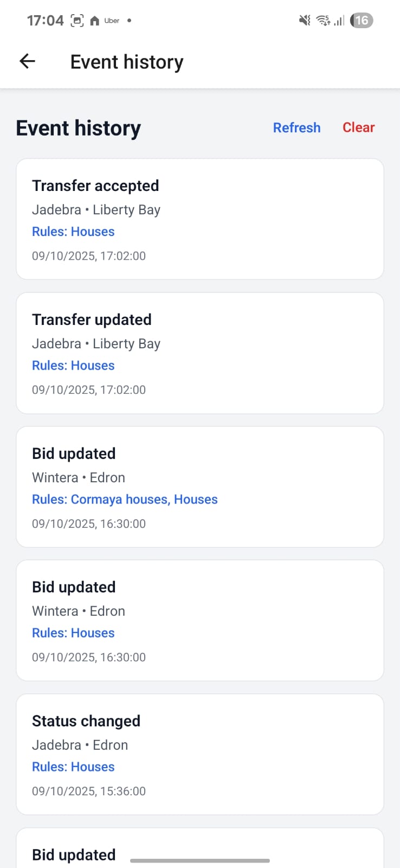The image size is (400, 868).
Task: Tap the back arrow icon
Action: coord(27,61)
